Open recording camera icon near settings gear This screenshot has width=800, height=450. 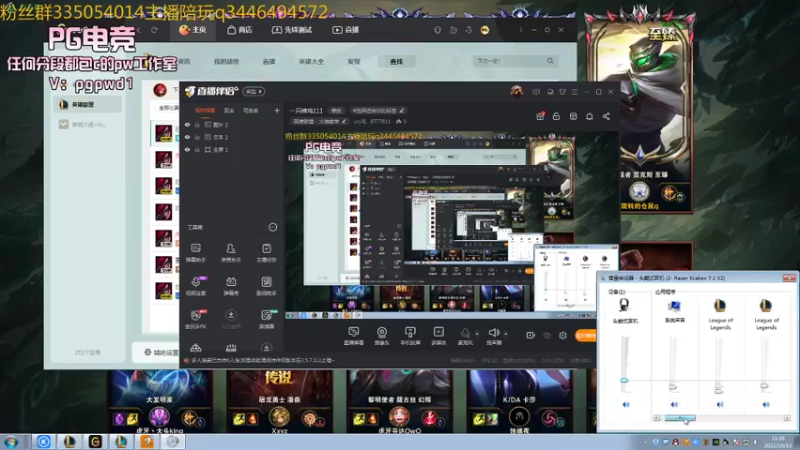click(x=530, y=335)
